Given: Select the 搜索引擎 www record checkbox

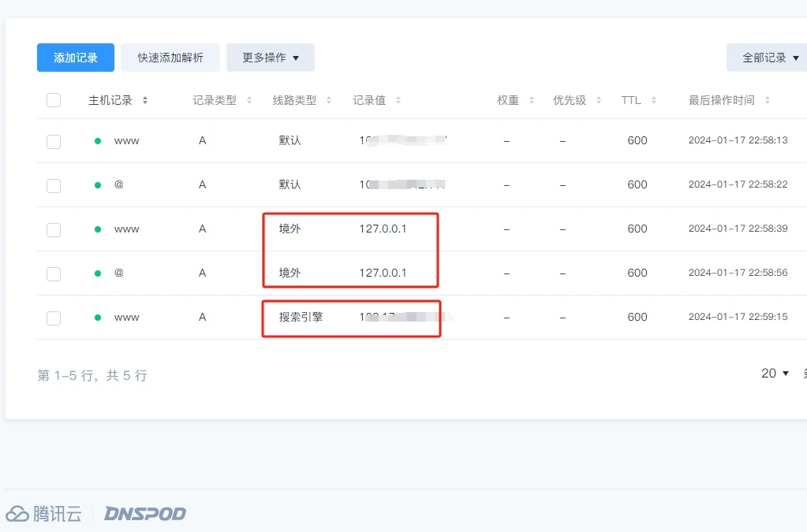Looking at the screenshot, I should click(54, 318).
